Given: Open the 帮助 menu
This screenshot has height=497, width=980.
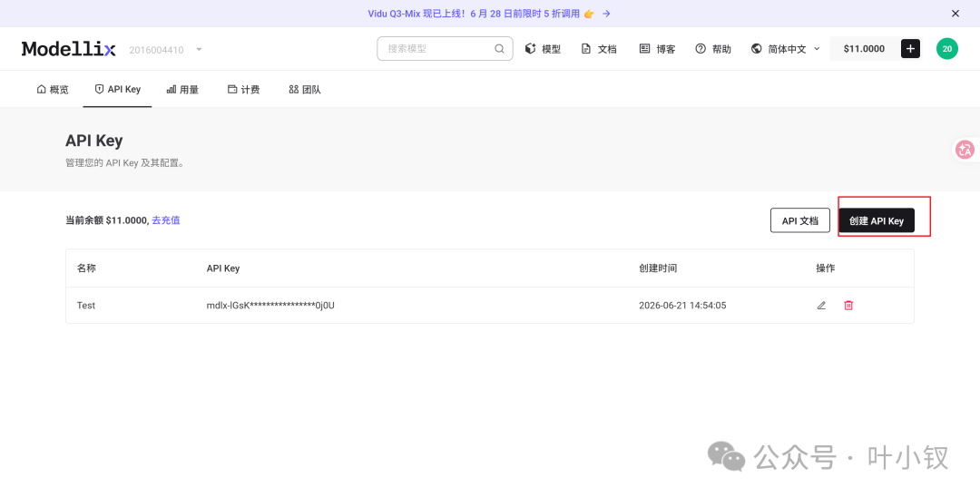Looking at the screenshot, I should click(713, 49).
